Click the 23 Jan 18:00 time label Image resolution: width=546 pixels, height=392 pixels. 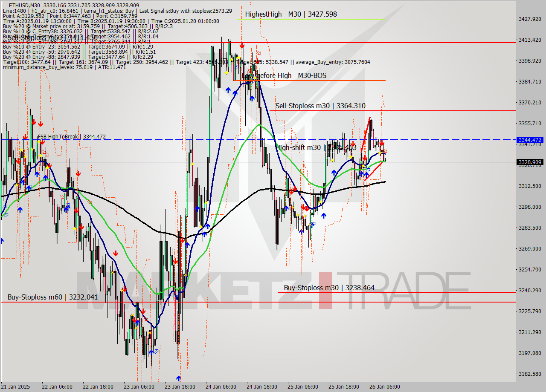[180, 387]
